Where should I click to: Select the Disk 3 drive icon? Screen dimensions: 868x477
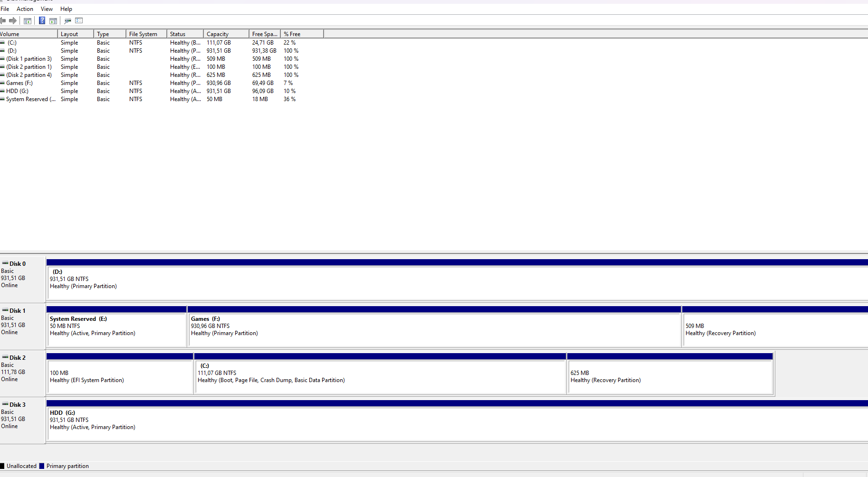(5, 404)
